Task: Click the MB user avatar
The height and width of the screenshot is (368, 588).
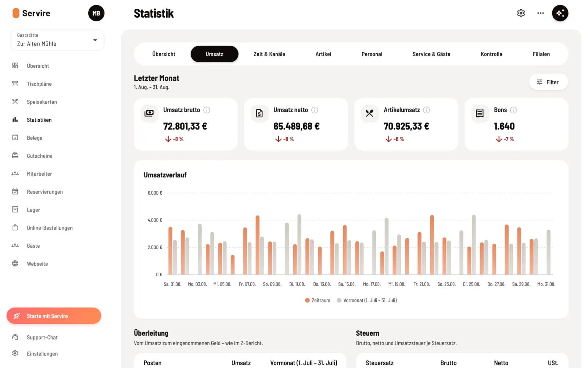Action: click(x=96, y=13)
